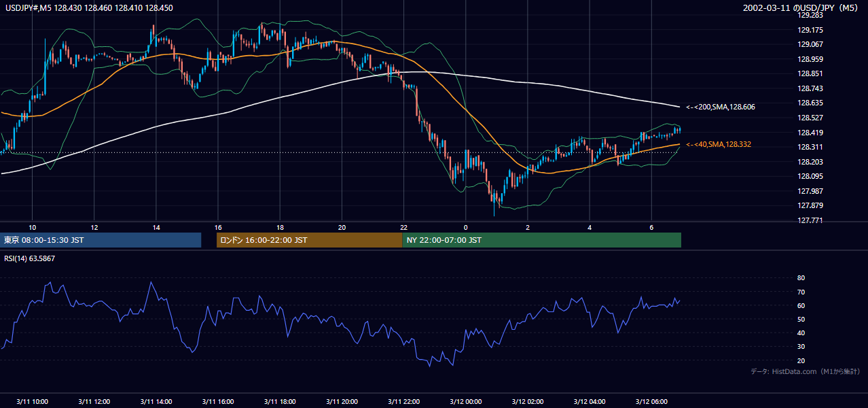Image resolution: width=868 pixels, height=408 pixels.
Task: Click the 128.635 price axis label
Action: point(811,103)
